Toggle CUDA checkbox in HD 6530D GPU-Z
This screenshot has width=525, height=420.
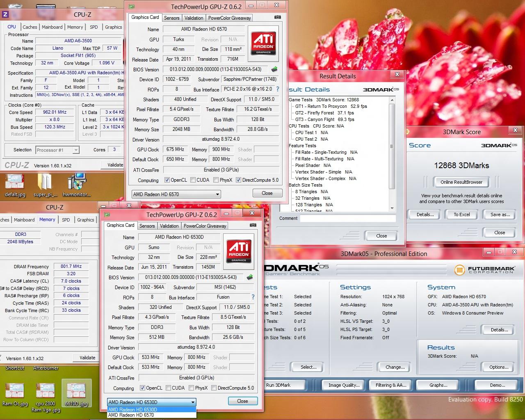coord(168,388)
